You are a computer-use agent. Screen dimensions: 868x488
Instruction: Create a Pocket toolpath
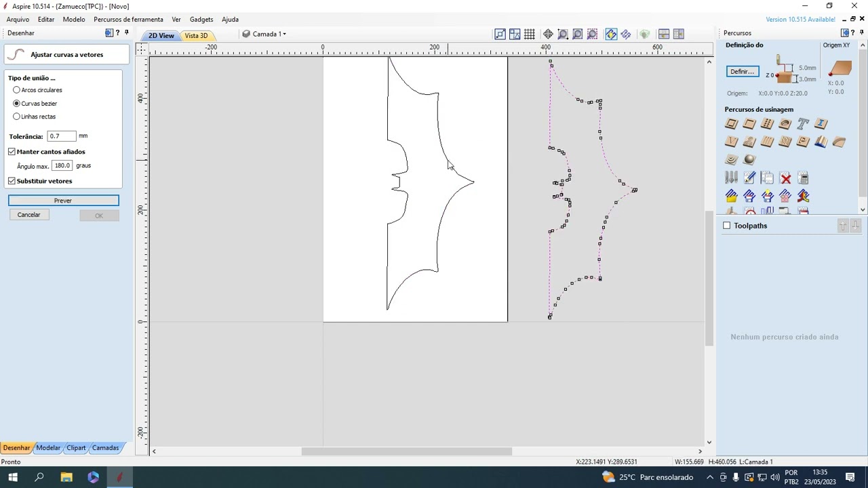coord(749,124)
